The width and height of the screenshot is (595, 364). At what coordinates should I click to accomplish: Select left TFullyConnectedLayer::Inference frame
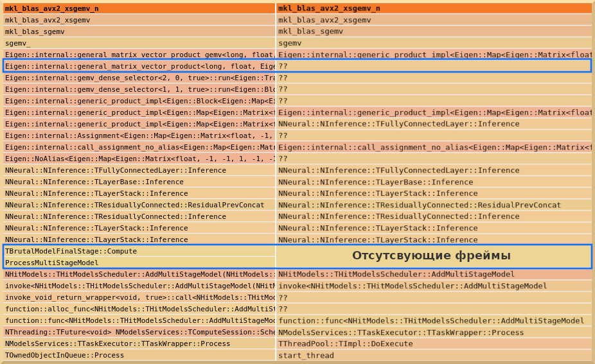139,170
